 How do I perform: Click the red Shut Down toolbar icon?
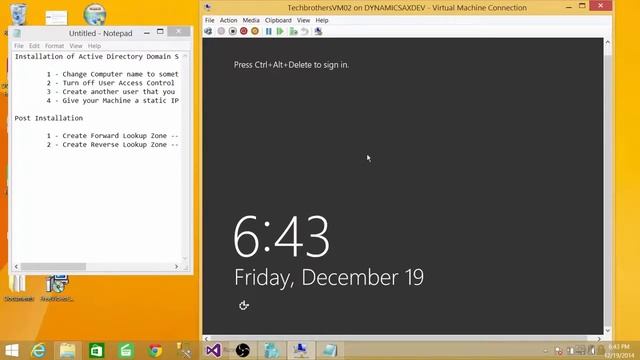[244, 31]
